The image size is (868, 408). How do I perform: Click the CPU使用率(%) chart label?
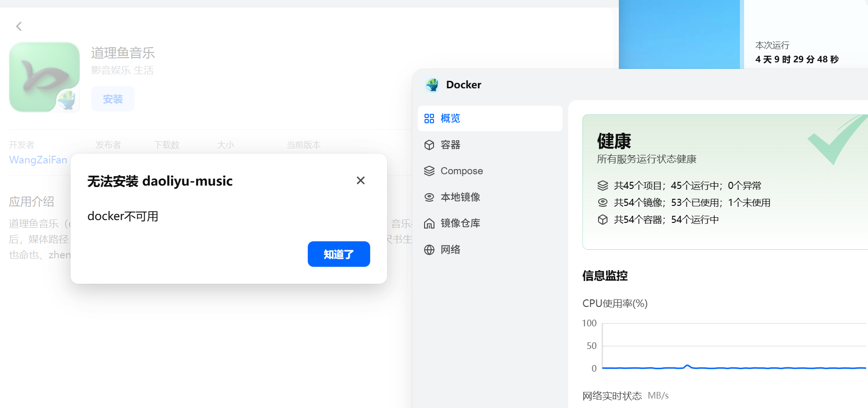coord(615,304)
